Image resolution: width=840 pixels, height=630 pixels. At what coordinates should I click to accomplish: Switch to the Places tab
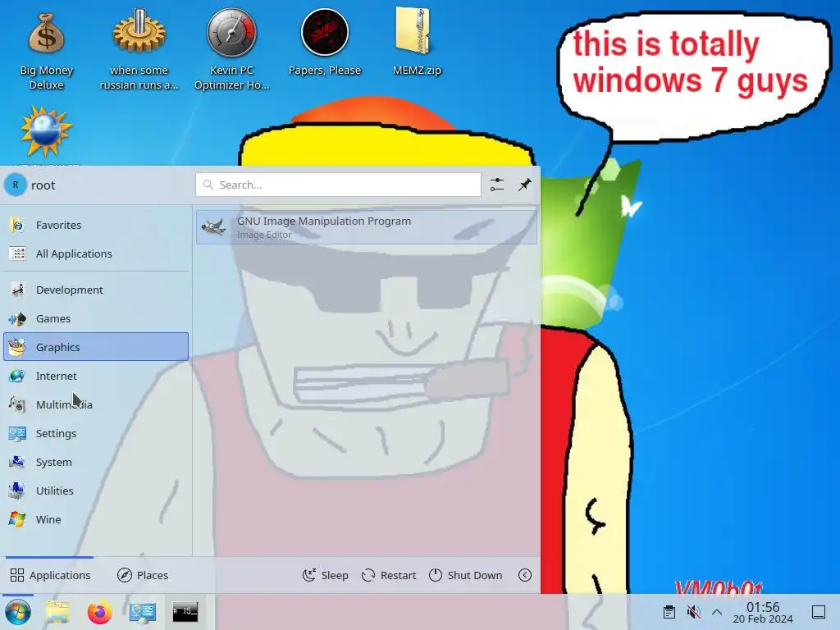(x=143, y=575)
